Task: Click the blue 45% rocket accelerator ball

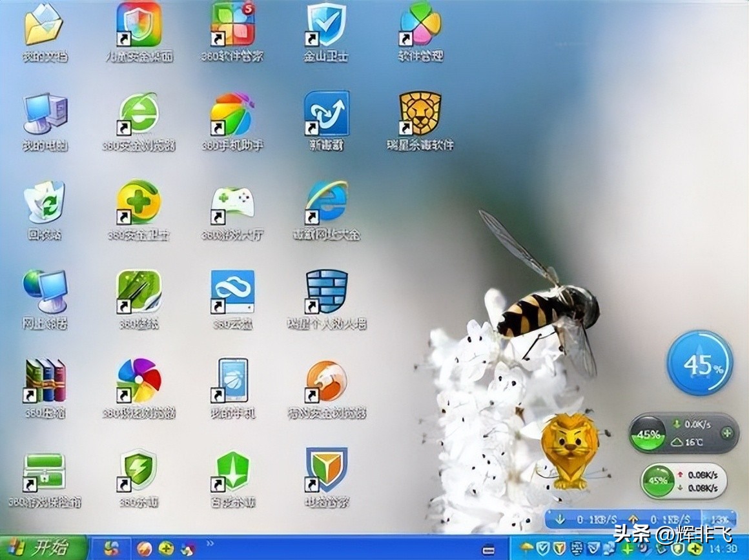Action: 700,363
